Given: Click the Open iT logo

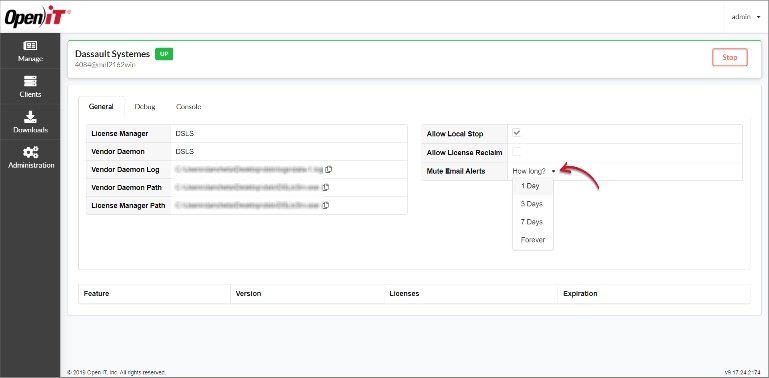Looking at the screenshot, I should click(x=37, y=16).
